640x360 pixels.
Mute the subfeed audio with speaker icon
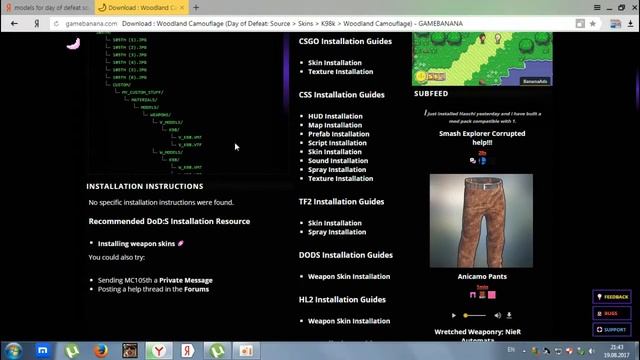(497, 315)
